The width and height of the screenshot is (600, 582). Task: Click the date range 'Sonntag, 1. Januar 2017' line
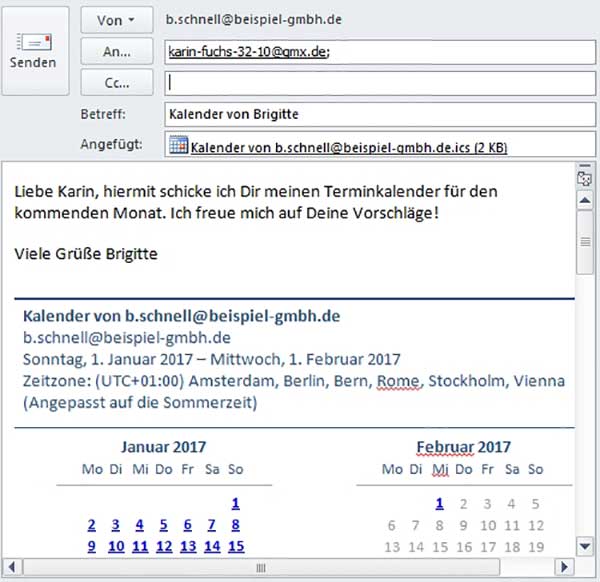(212, 359)
